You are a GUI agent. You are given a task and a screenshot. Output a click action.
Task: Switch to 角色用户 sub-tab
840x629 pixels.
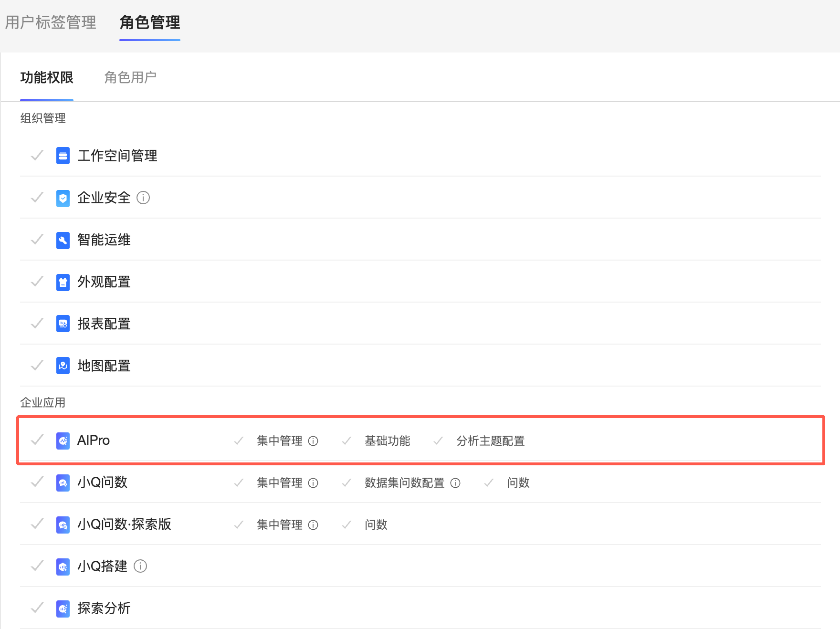130,77
